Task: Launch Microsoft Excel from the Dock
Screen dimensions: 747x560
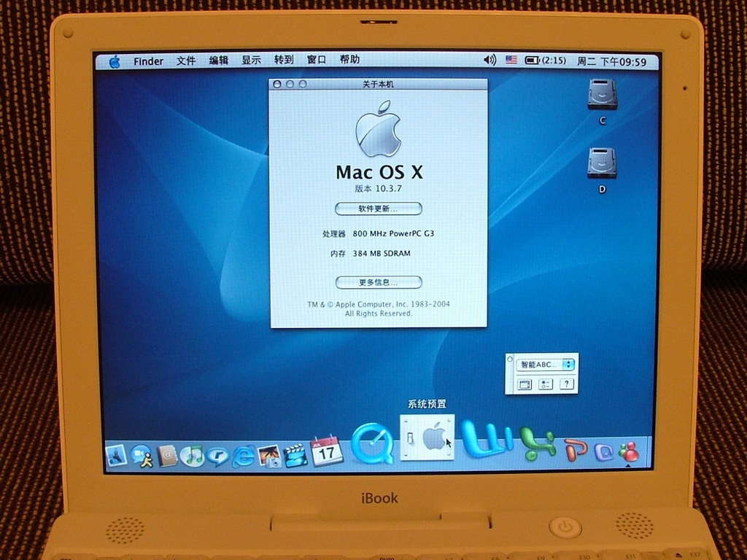Action: [x=538, y=444]
